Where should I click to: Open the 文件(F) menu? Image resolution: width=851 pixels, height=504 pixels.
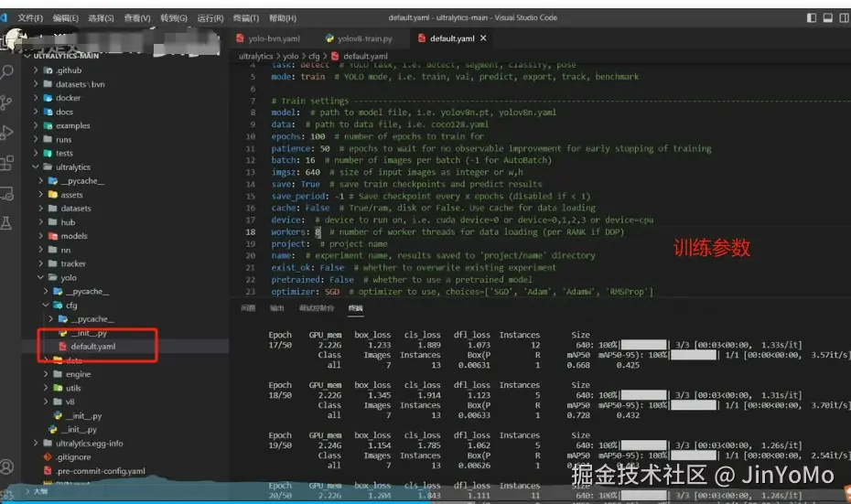point(30,18)
